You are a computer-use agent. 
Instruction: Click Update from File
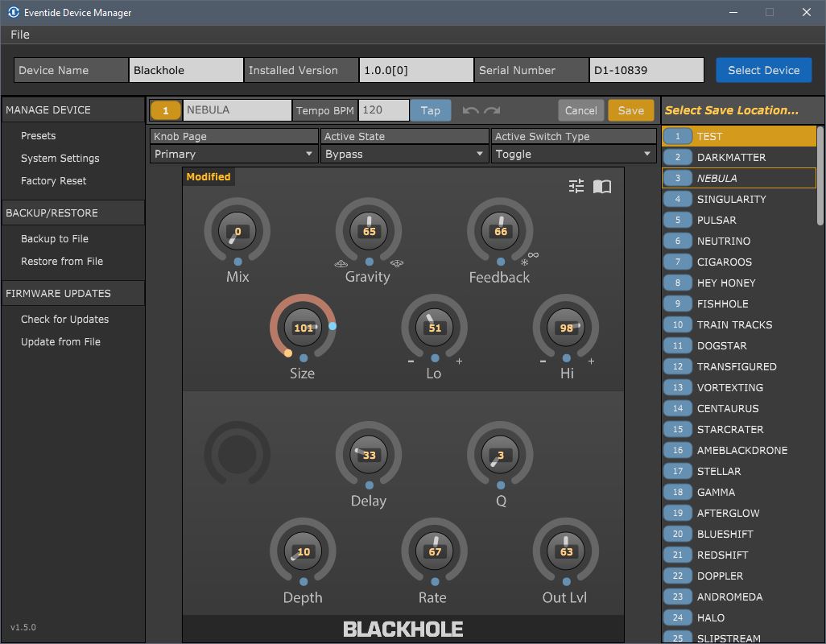[60, 342]
